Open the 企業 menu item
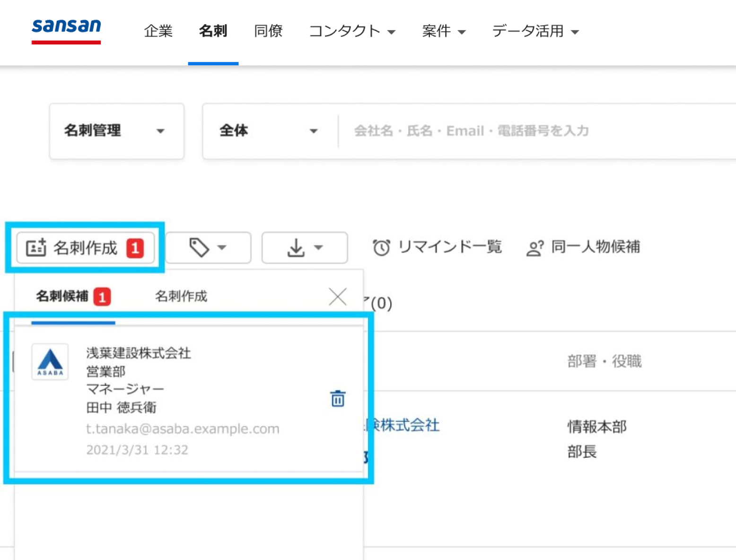 (x=158, y=31)
